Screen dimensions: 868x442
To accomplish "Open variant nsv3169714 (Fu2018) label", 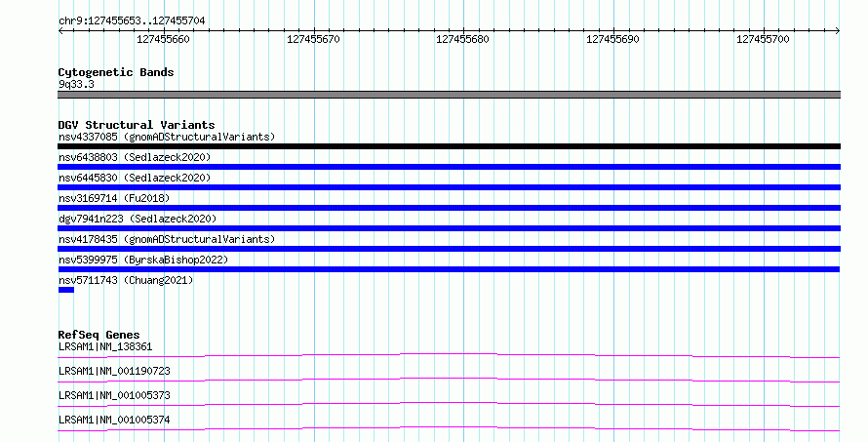I will pyautogui.click(x=114, y=198).
